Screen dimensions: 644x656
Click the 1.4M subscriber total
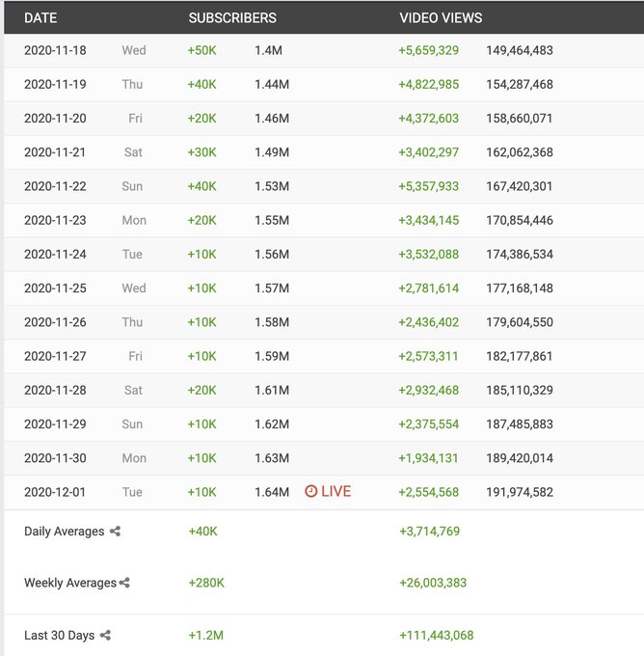coord(268,50)
